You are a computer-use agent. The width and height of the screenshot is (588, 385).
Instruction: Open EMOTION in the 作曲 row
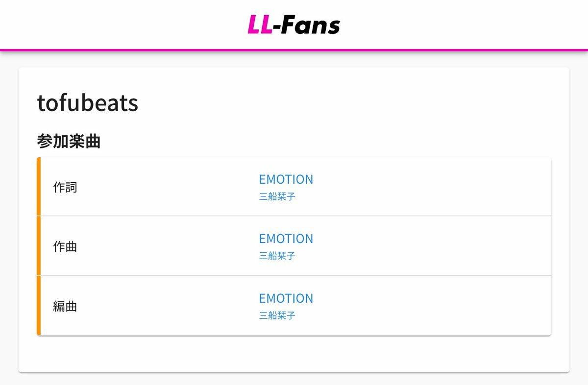tap(286, 239)
